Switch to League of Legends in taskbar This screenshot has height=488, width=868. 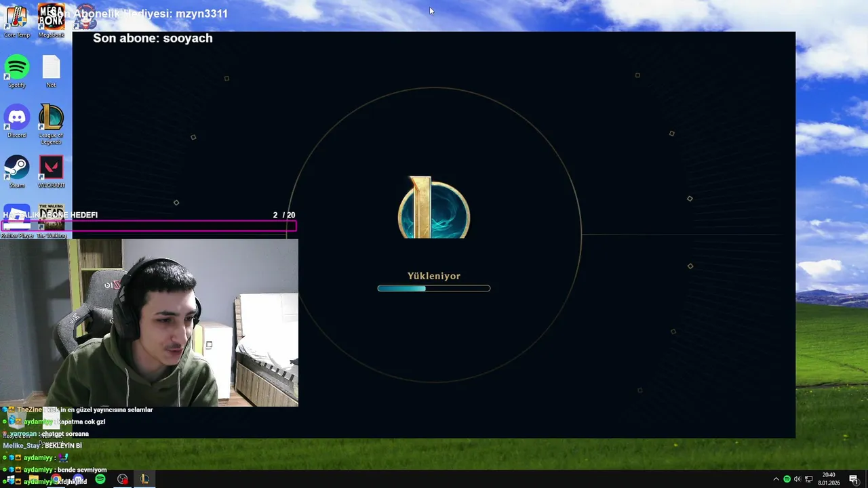(144, 479)
